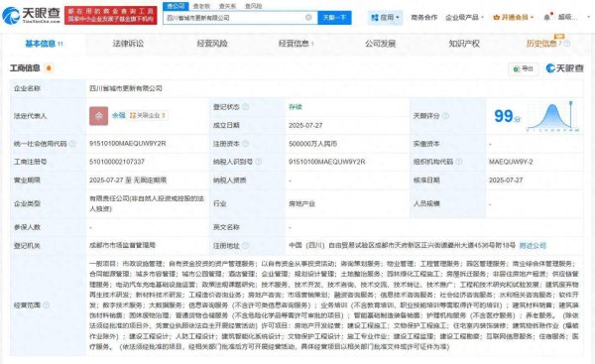
Task: Go to the 经营风险 tab
Action: (212, 44)
